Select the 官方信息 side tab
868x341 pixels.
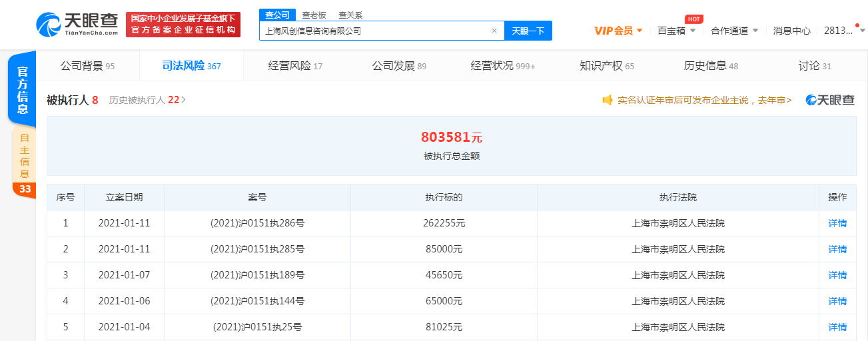click(22, 91)
